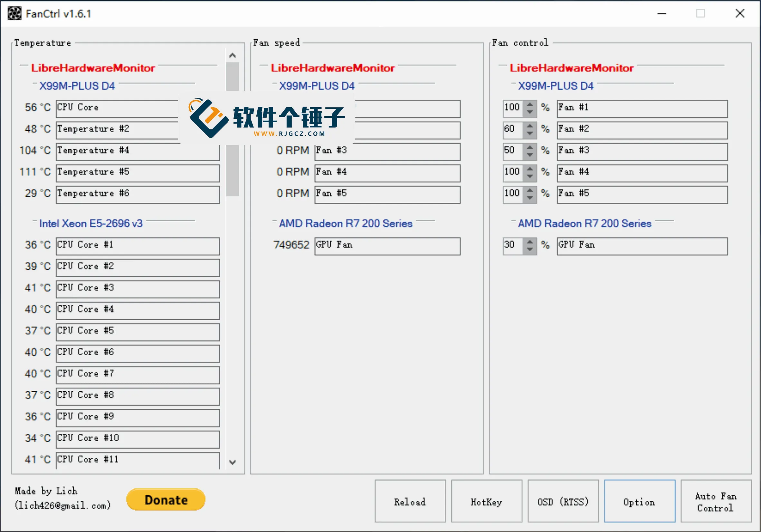Click the Temperature #6 name field
This screenshot has height=532, width=761.
[138, 195]
